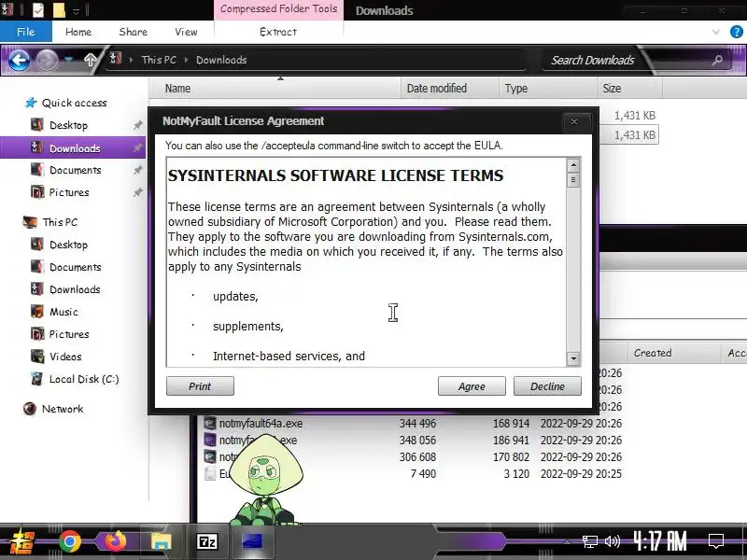Click the volume speaker tray icon

(613, 541)
